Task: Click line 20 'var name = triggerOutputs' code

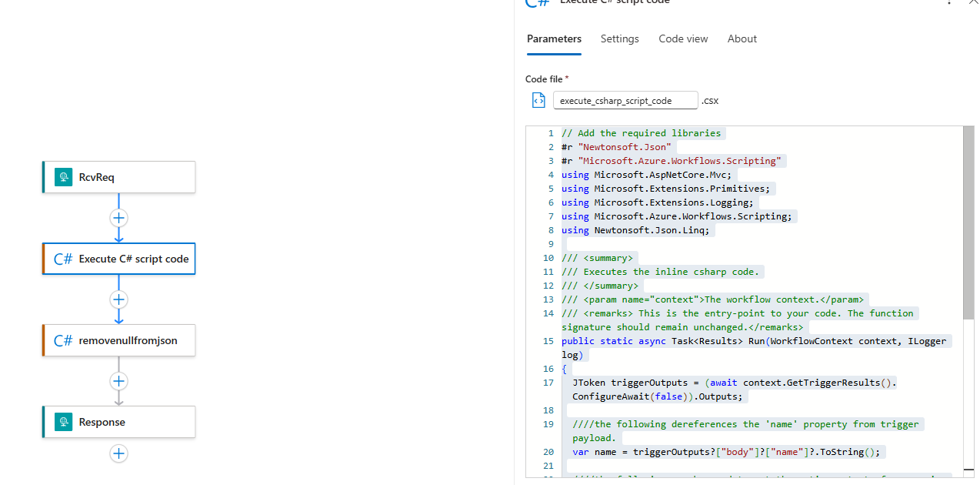Action: point(725,452)
